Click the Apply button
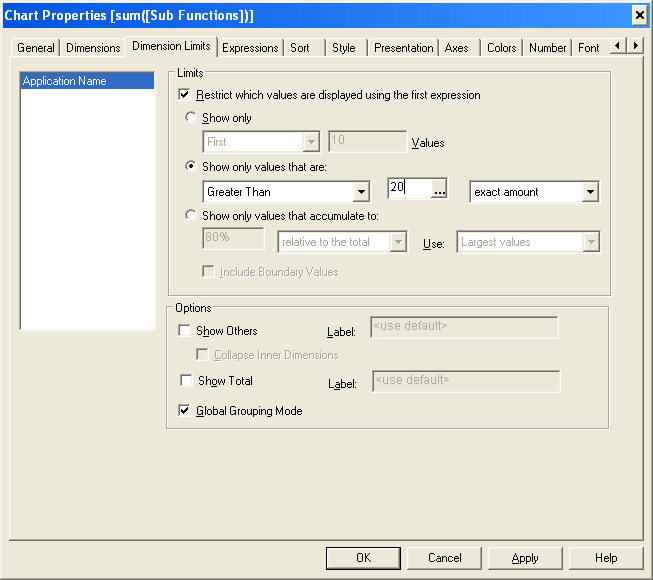 [x=525, y=558]
